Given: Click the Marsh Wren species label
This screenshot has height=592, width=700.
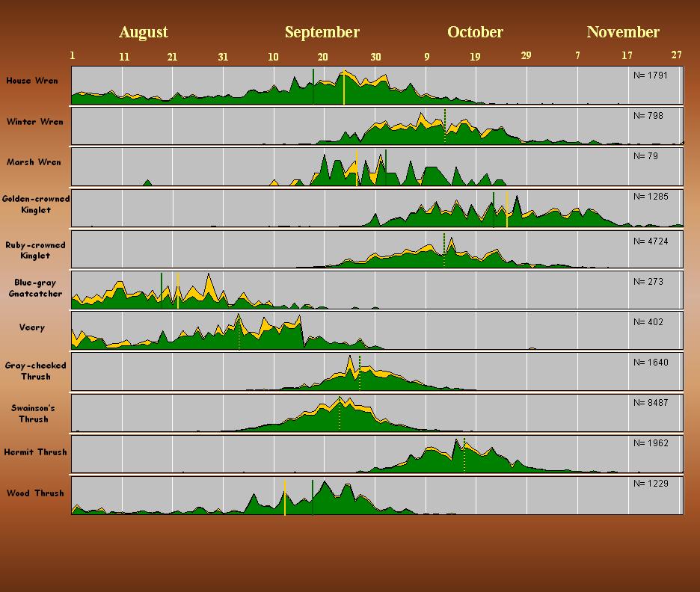Looking at the screenshot, I should click(x=34, y=162).
